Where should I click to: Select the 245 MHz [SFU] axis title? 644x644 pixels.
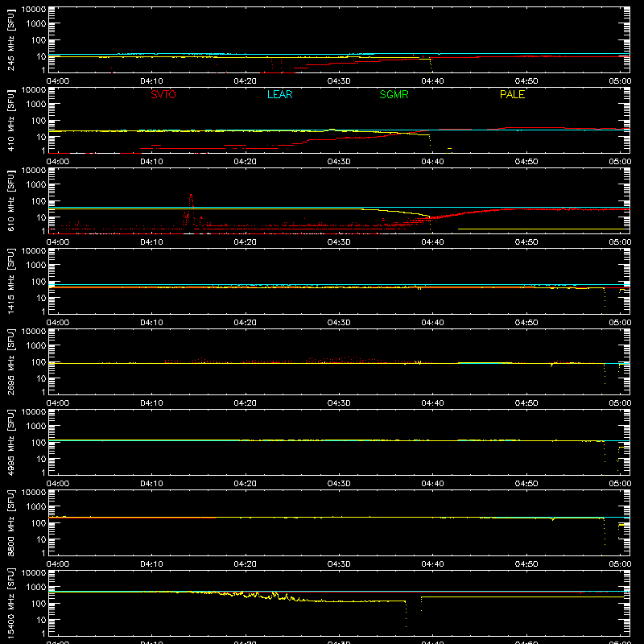11,39
